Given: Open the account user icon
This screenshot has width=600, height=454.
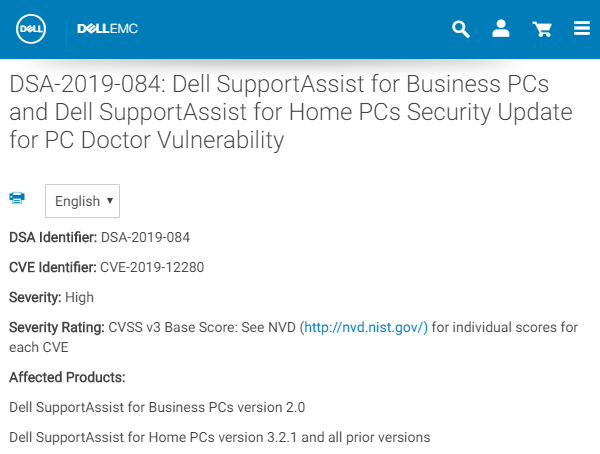Looking at the screenshot, I should [x=501, y=29].
